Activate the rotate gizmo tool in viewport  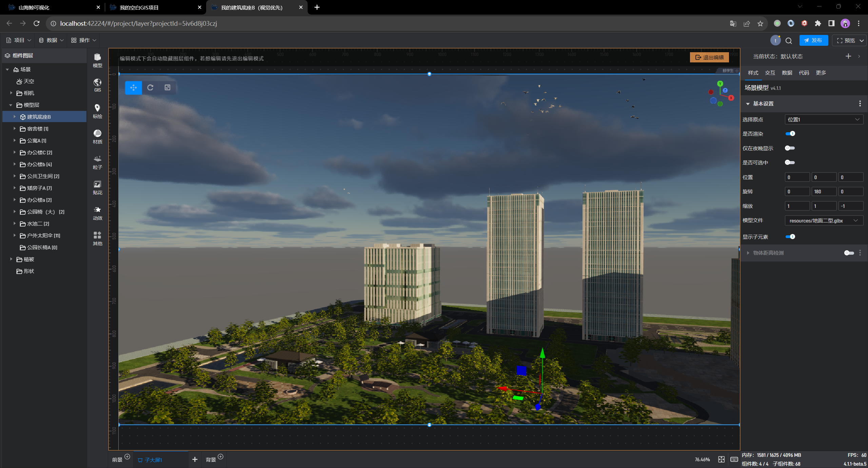[150, 87]
